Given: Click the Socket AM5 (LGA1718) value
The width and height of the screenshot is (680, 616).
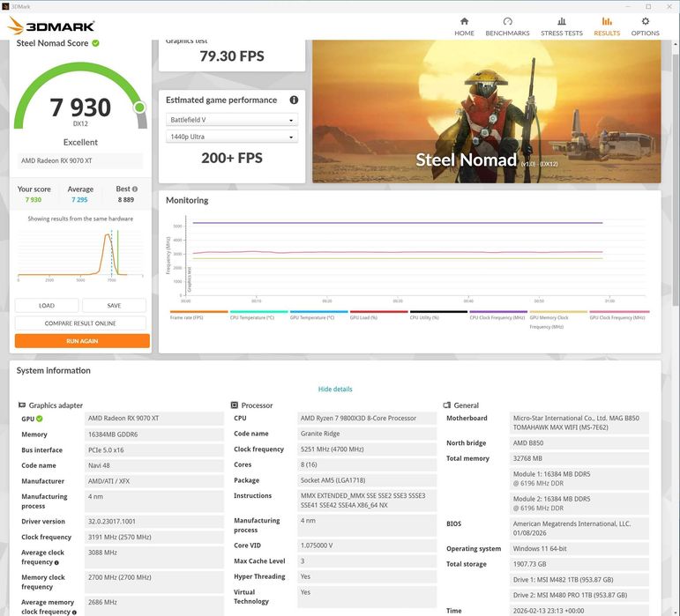Looking at the screenshot, I should (x=366, y=480).
